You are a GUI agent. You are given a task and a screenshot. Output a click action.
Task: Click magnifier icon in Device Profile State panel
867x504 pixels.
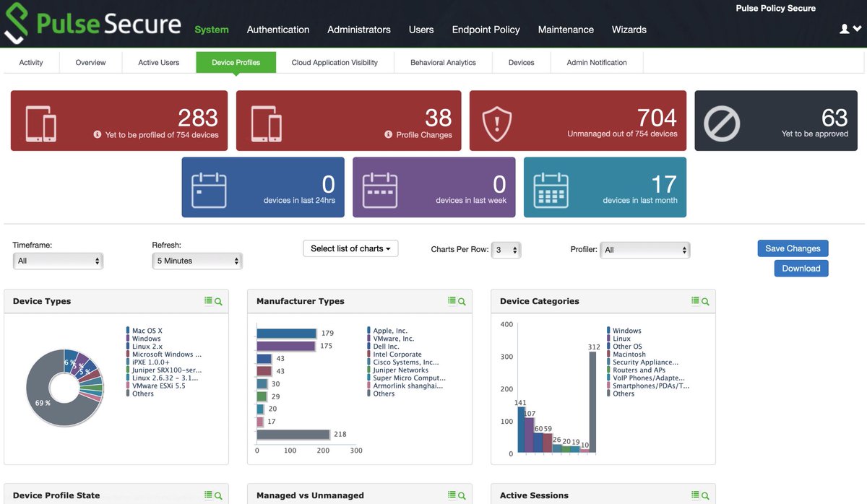click(x=218, y=495)
